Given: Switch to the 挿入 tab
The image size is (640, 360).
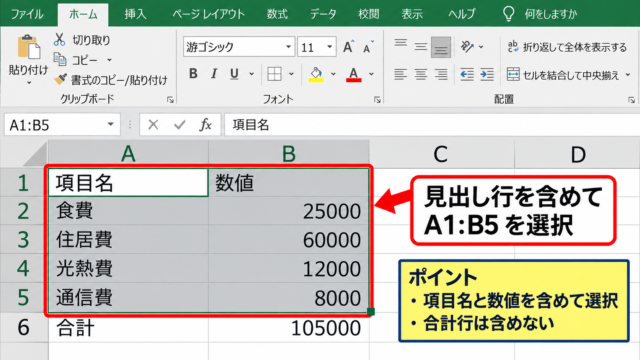Looking at the screenshot, I should click(135, 14).
